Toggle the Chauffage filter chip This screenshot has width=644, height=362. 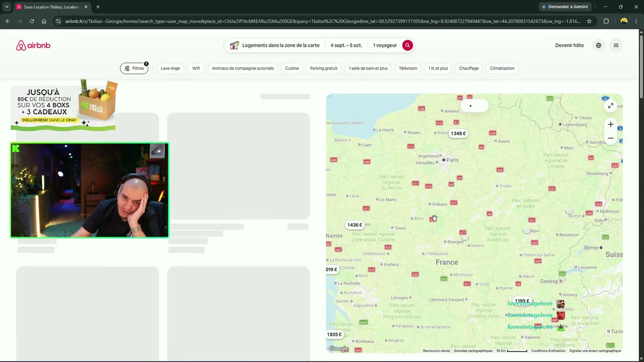click(469, 68)
